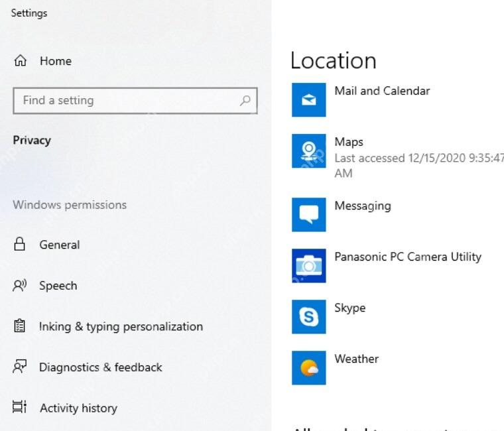Open Activity history settings
The height and width of the screenshot is (431, 504).
pos(78,408)
